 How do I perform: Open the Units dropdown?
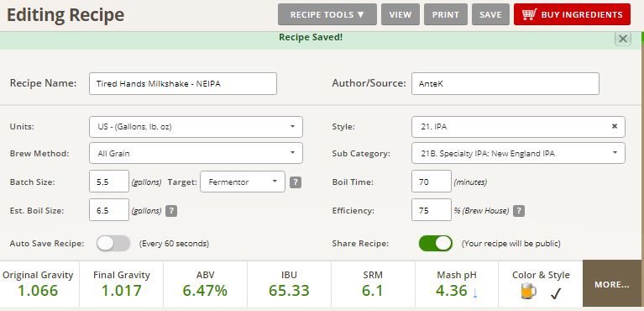(x=196, y=127)
